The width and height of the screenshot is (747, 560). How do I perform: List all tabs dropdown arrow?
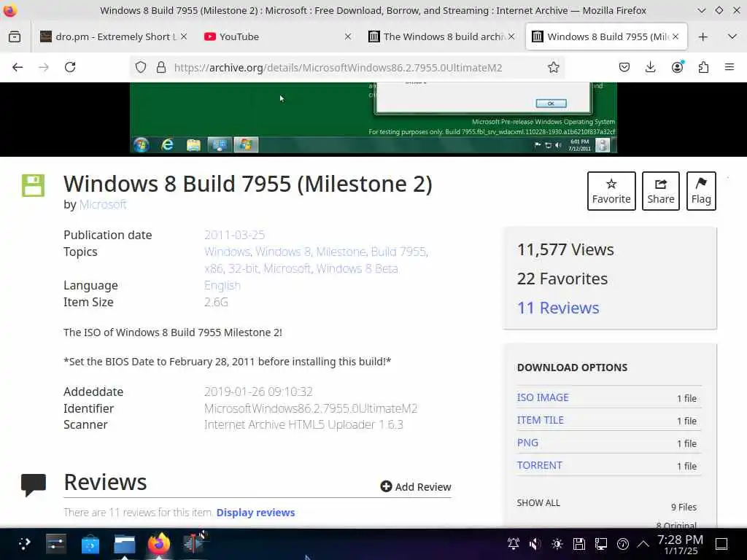732,36
